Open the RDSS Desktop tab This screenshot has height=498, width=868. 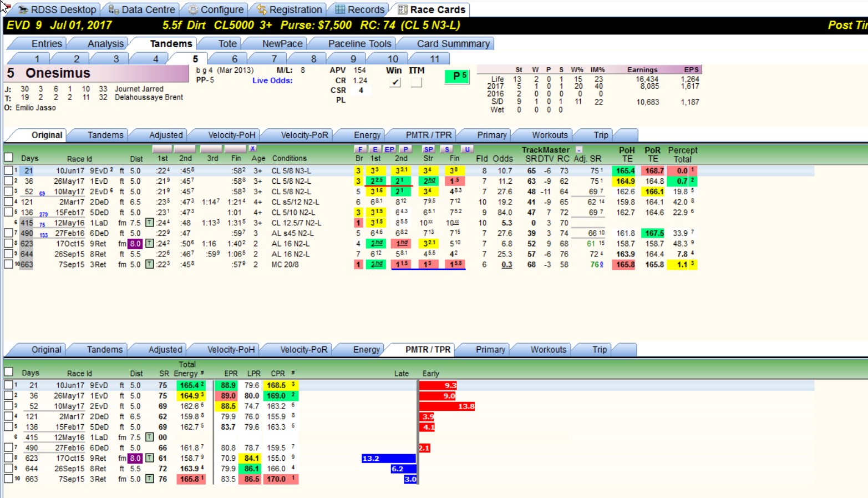click(57, 9)
